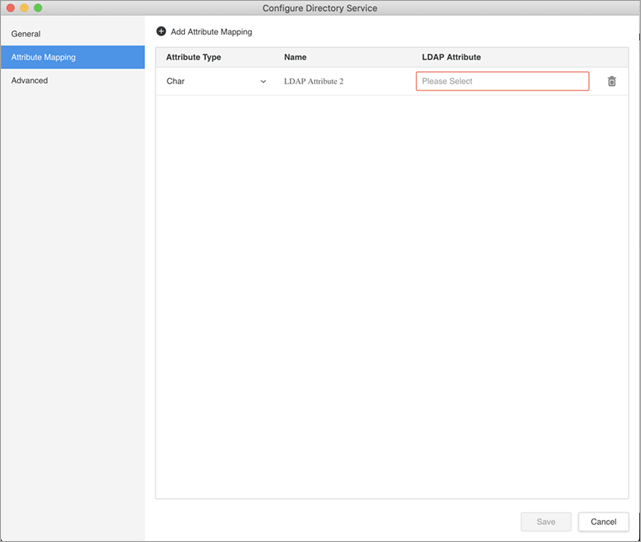Click the LDAP Attribute column header

451,57
